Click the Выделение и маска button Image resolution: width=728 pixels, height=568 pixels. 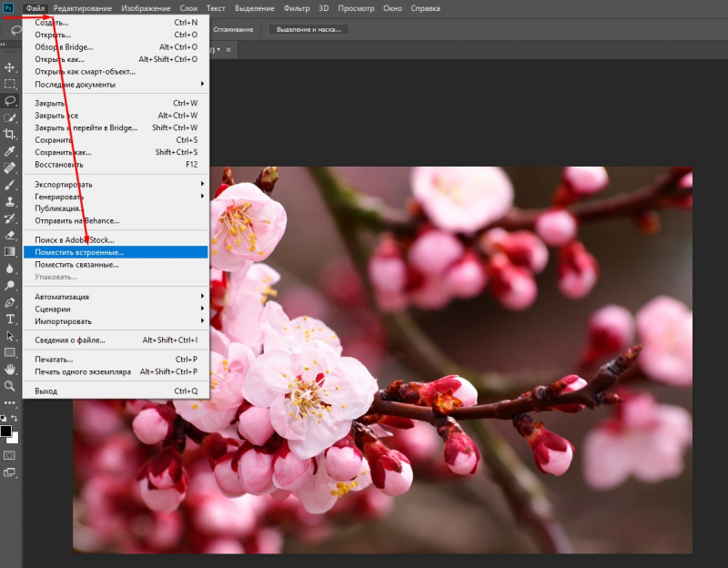tap(308, 29)
